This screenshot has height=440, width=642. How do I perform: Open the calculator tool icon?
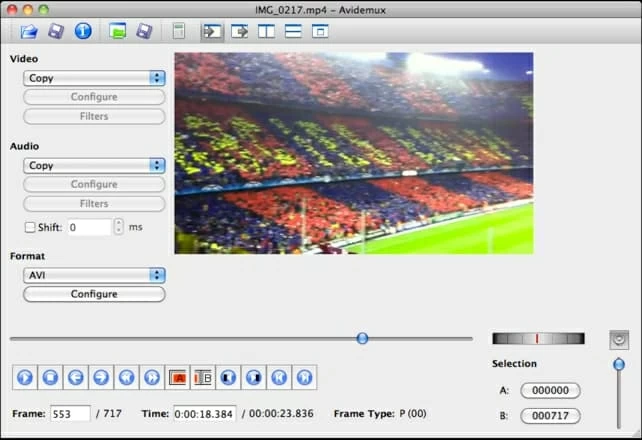pyautogui.click(x=179, y=31)
